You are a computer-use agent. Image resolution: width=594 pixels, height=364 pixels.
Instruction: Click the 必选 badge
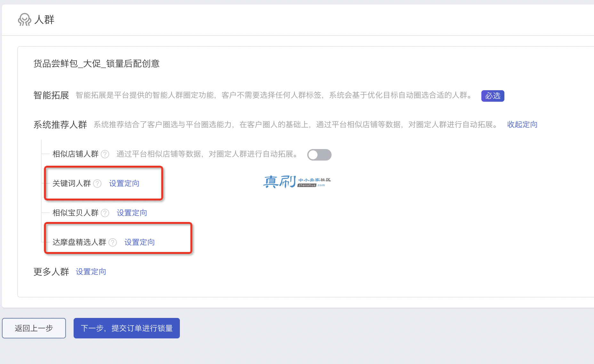(x=493, y=96)
